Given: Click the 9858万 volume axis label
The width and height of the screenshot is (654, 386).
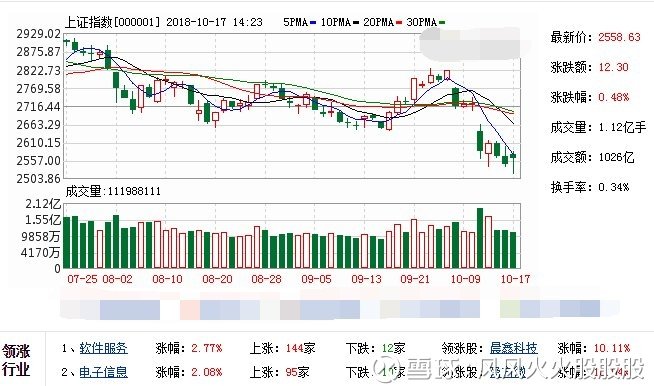Looking at the screenshot, I should tap(41, 237).
